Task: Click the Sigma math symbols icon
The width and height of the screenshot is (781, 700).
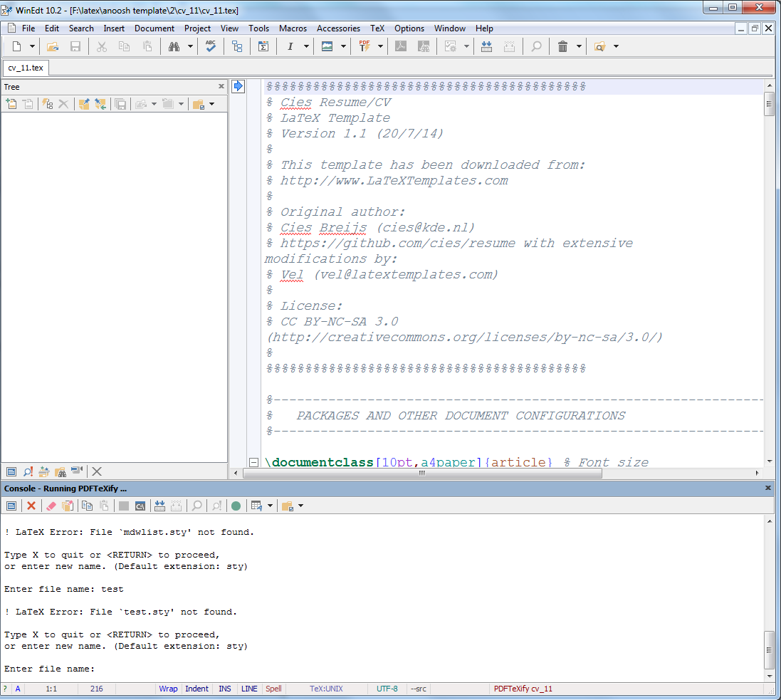Action: [x=263, y=46]
